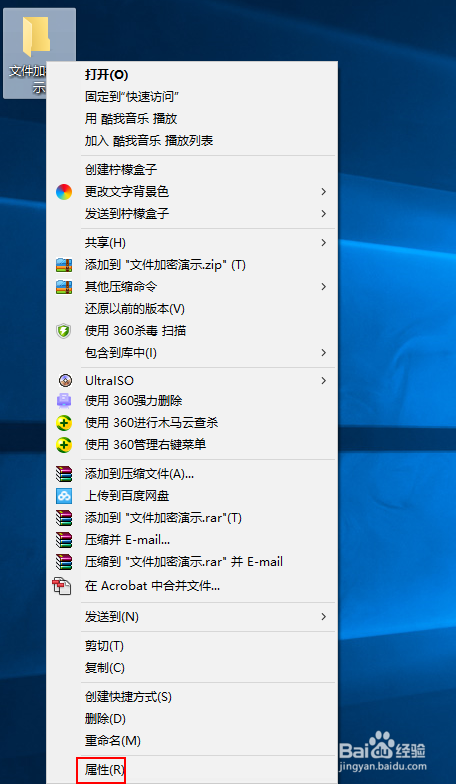Click the zip archive icon beside 添加到 "文件加密演示.zip"

coord(64,265)
